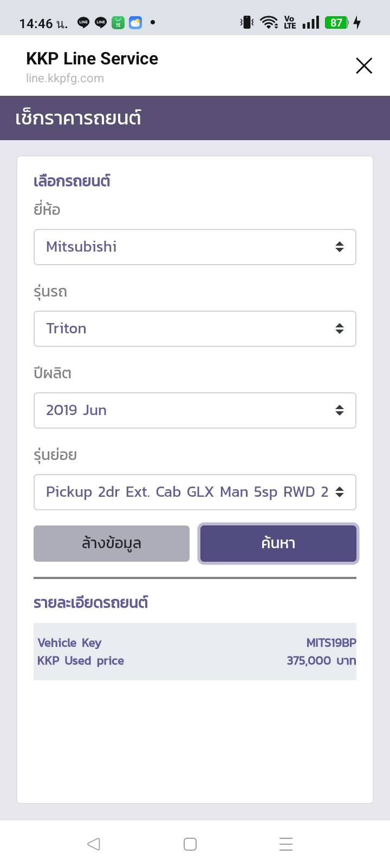Tap the line.kkpfg.com URL text
The image size is (390, 868).
pos(65,78)
